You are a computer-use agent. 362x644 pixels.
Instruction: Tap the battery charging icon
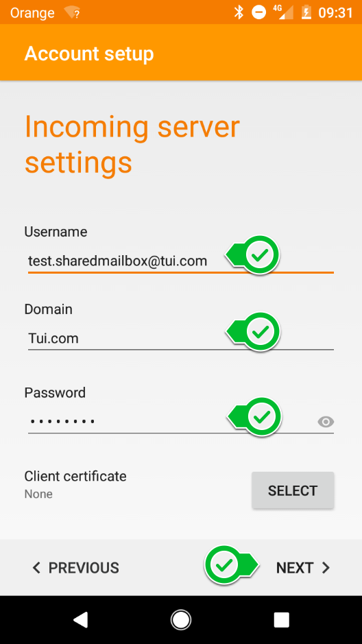coord(306,12)
